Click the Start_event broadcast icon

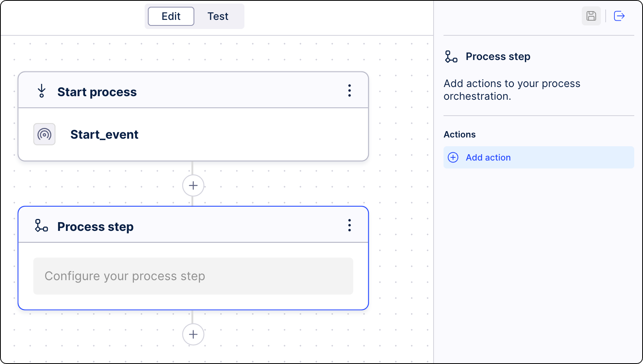coord(45,134)
